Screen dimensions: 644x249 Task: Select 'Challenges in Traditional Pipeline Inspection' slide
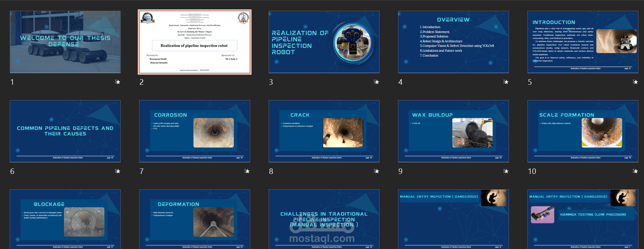click(x=324, y=219)
